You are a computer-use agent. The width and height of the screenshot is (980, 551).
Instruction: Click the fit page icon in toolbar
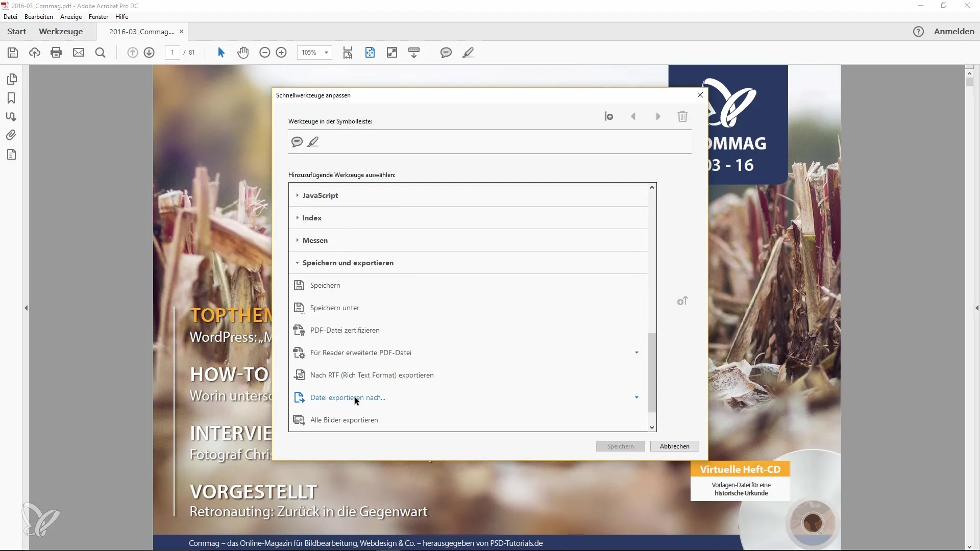click(370, 53)
